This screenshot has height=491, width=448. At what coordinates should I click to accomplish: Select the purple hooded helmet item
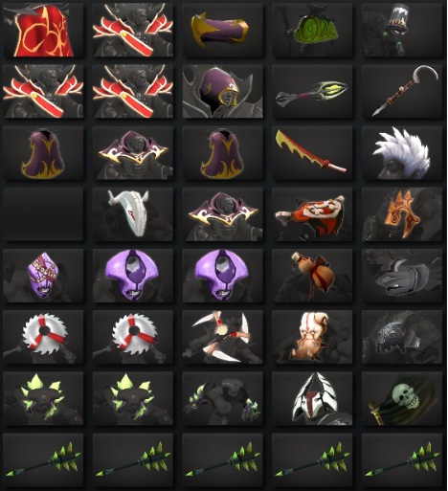coord(222,92)
